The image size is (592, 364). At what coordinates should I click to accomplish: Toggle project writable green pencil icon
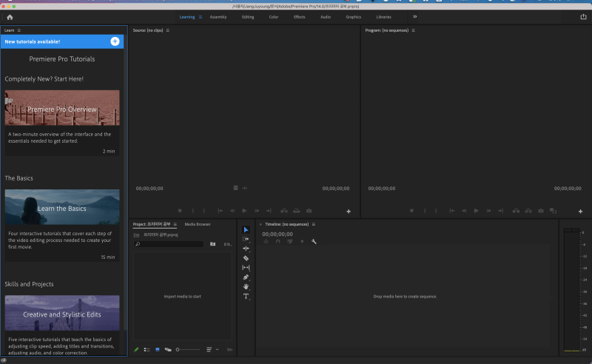[136, 350]
